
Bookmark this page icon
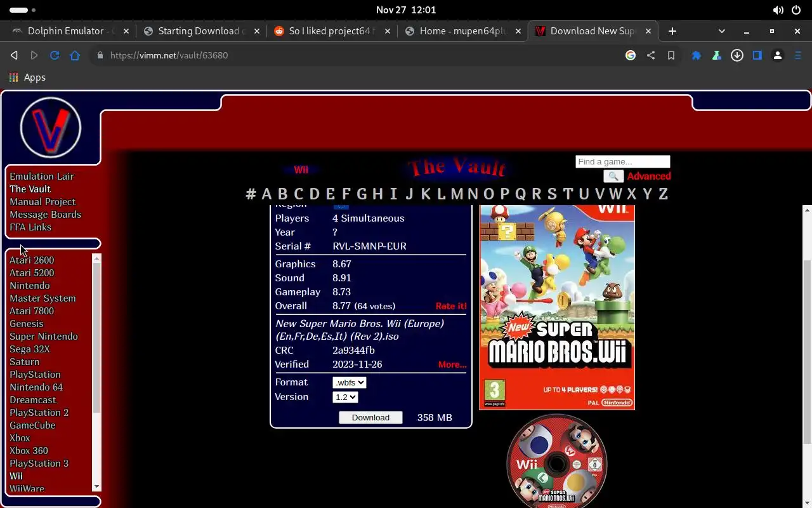(x=671, y=55)
